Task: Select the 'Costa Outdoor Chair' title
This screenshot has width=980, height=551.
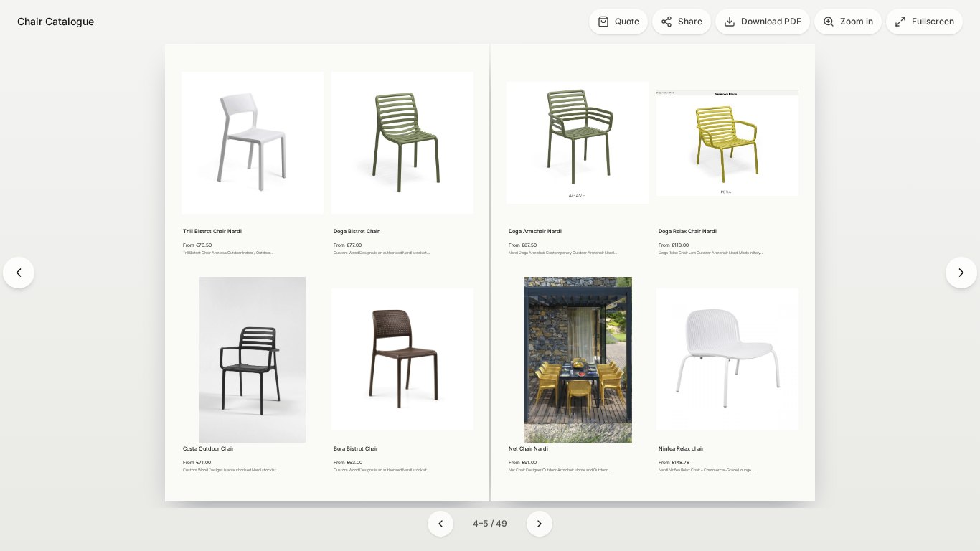Action: 208,449
